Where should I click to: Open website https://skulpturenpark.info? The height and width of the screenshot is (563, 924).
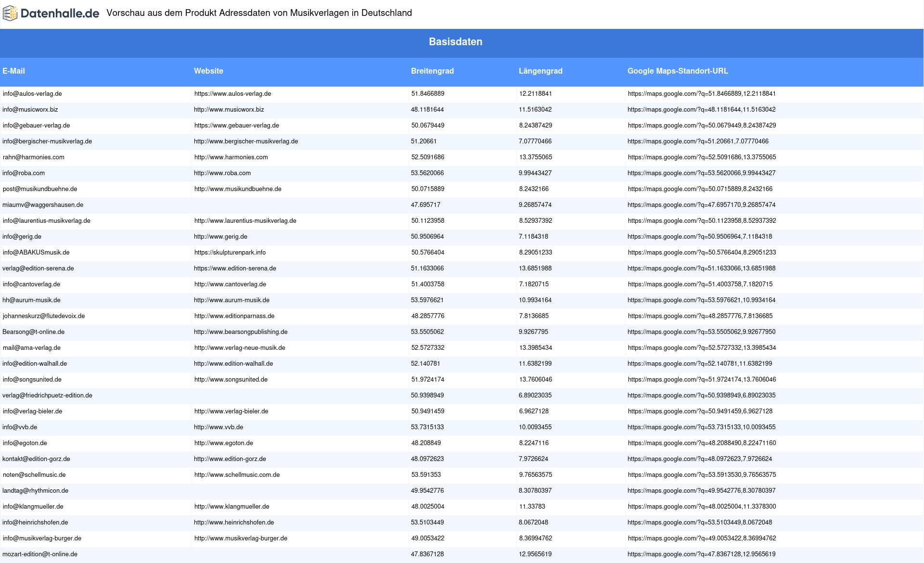pos(230,253)
